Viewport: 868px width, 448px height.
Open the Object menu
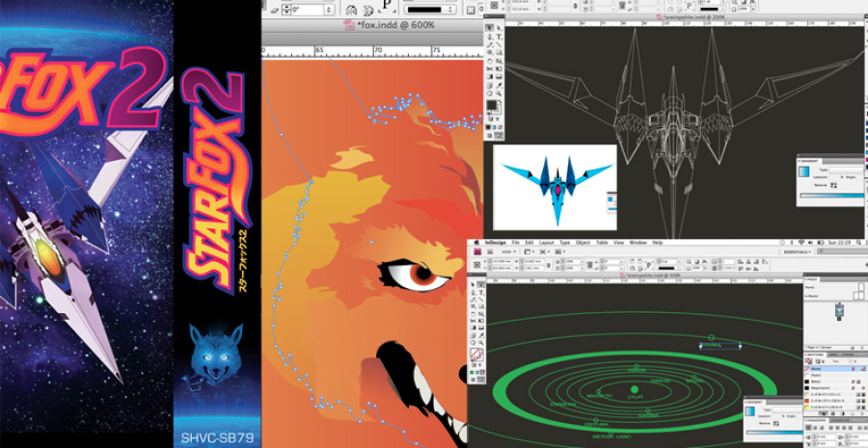pos(583,242)
